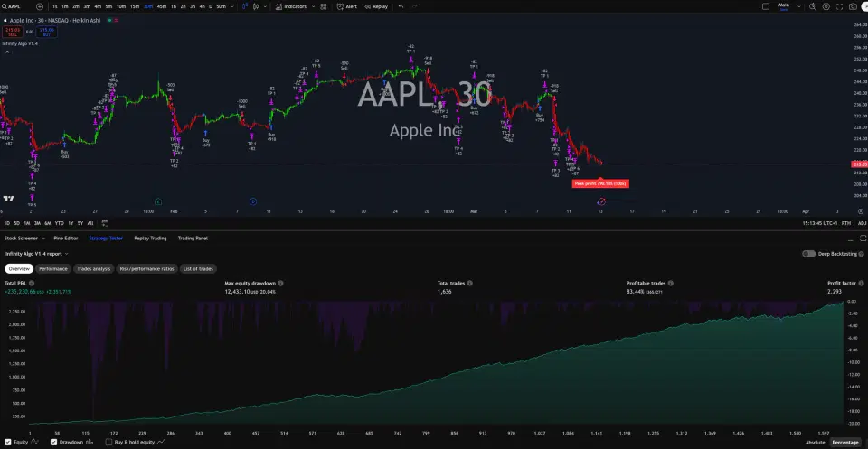This screenshot has height=449, width=868.
Task: Open the Trading Panel tab
Action: point(193,239)
